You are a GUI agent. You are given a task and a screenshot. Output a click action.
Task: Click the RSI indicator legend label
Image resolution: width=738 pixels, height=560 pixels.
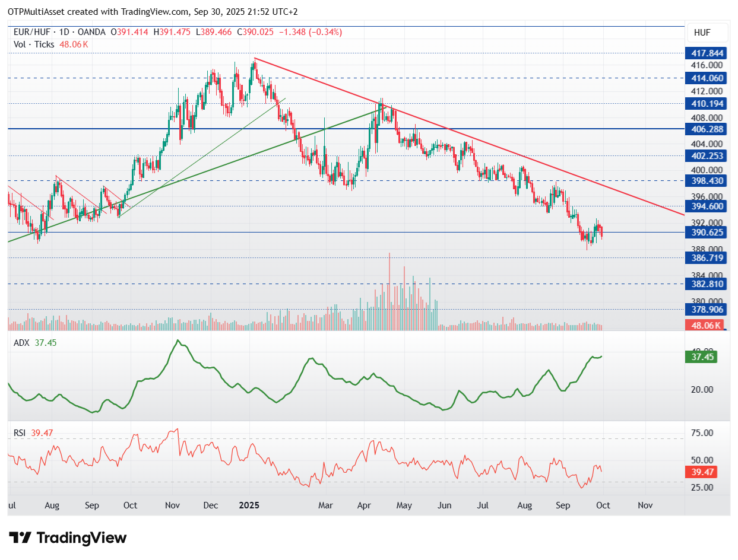pos(20,433)
